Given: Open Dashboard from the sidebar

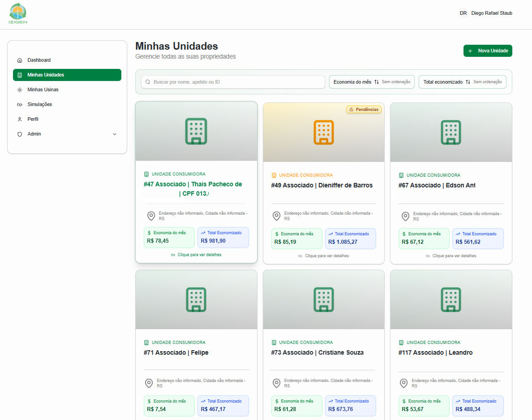Looking at the screenshot, I should pos(39,60).
